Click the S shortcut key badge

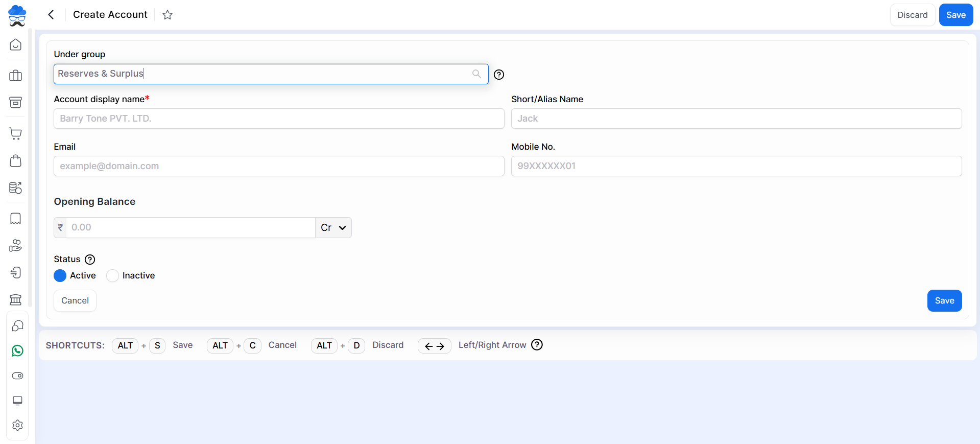[157, 345]
